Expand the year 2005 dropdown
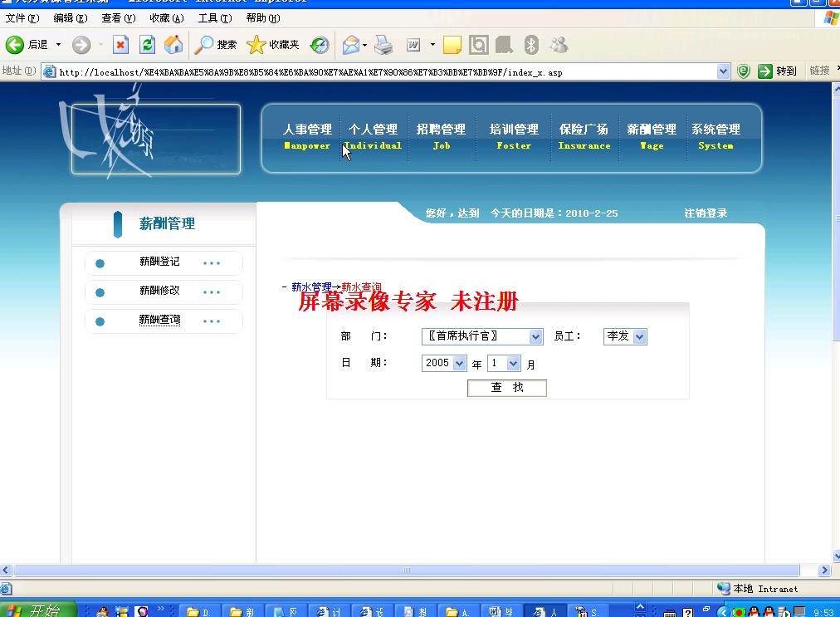 tap(459, 364)
